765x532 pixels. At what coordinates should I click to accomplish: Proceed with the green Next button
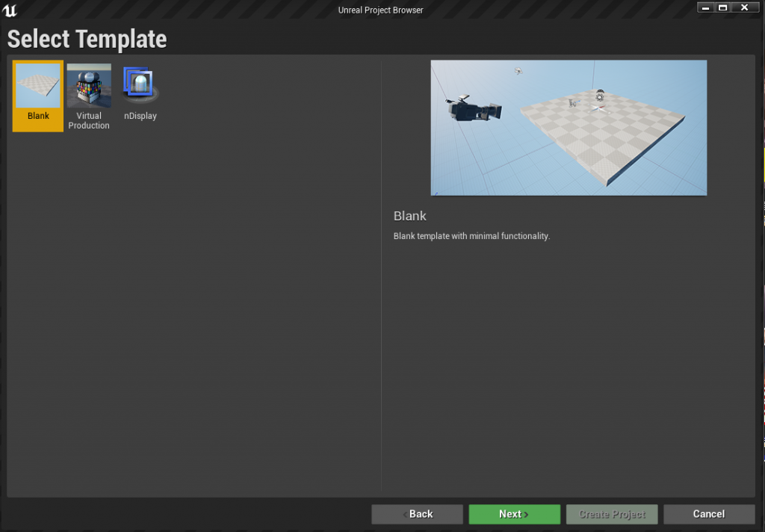tap(514, 514)
